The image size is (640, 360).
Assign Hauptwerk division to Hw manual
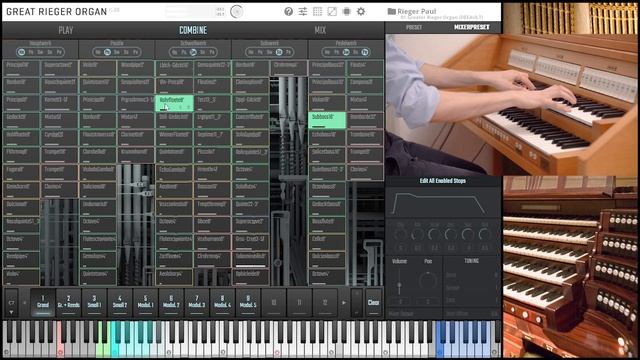point(22,52)
